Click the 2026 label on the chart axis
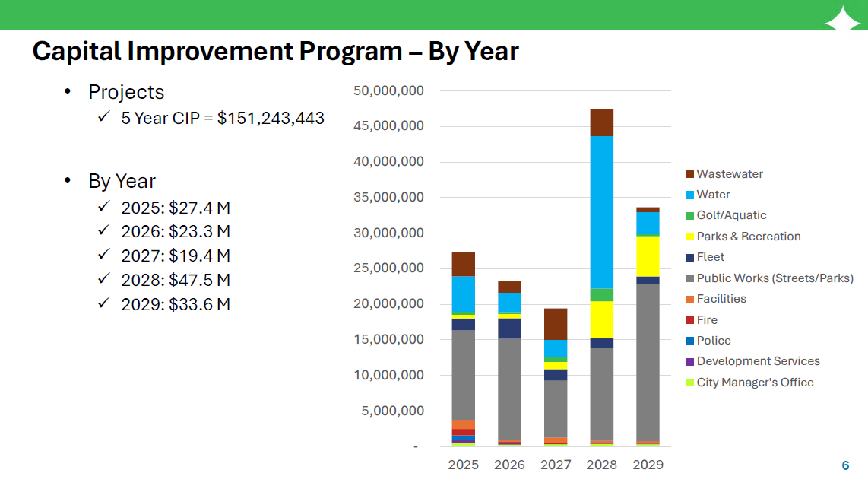868x489 pixels. 509,465
